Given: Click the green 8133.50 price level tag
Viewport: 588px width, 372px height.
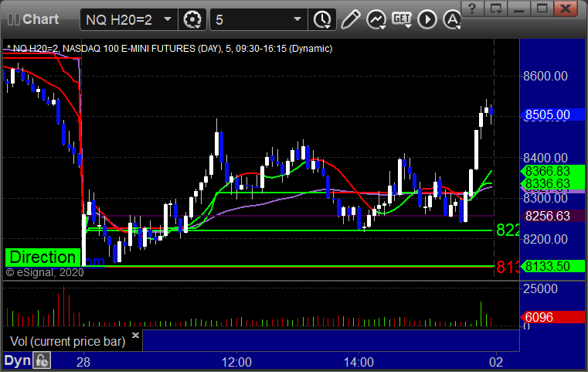Looking at the screenshot, I should point(547,266).
